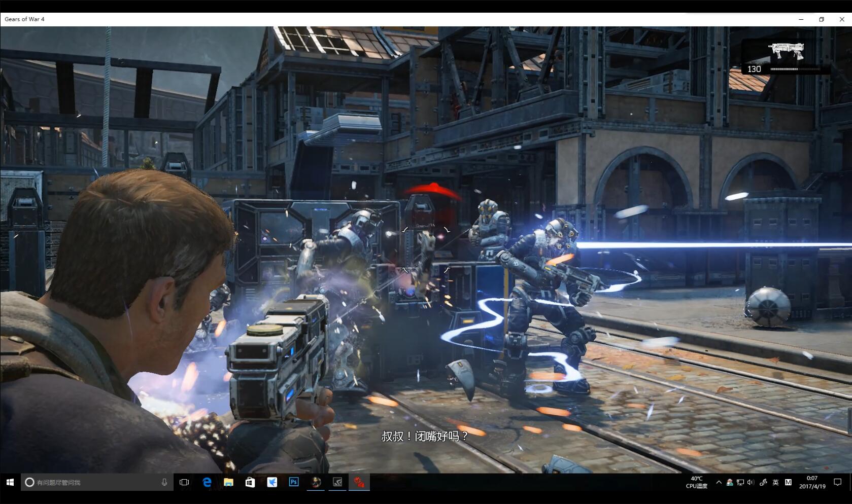Expand hidden system tray icons
The image size is (852, 504).
click(719, 482)
